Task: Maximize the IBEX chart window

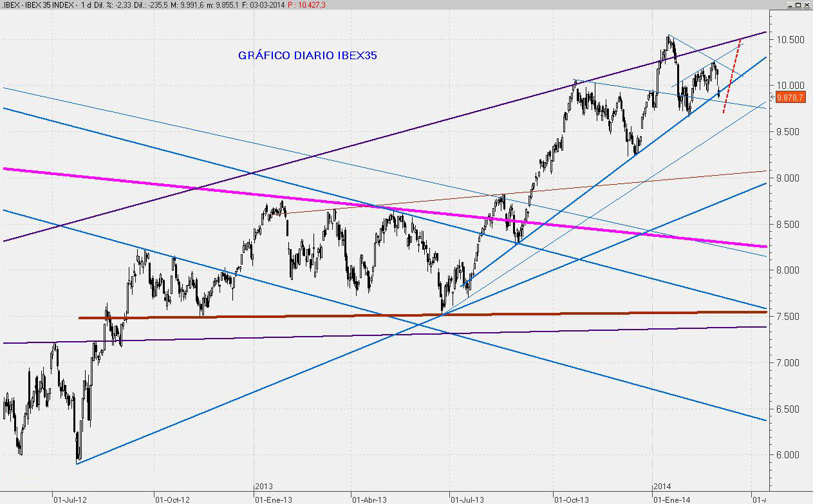Action: click(x=798, y=5)
